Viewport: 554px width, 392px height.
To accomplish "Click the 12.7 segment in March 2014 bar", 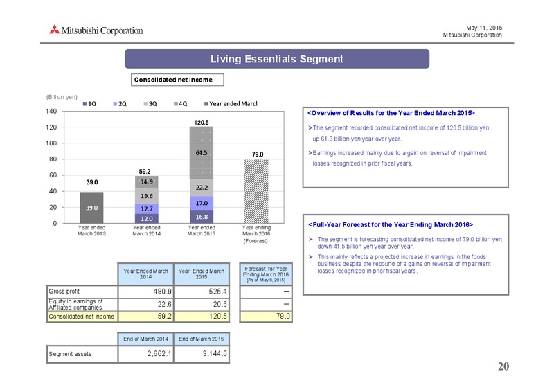I will coord(147,208).
